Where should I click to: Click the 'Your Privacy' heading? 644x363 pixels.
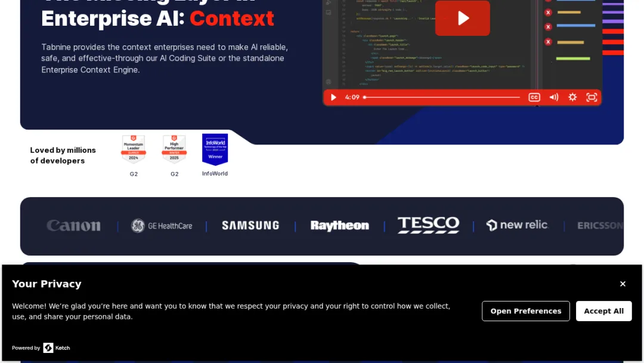pos(47,284)
